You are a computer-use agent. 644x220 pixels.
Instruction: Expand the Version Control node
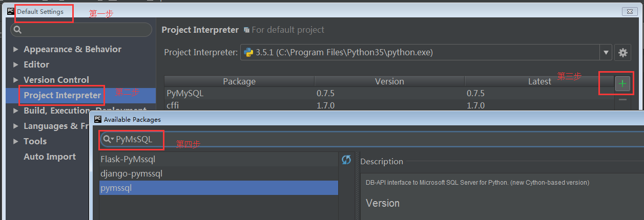click(x=16, y=80)
